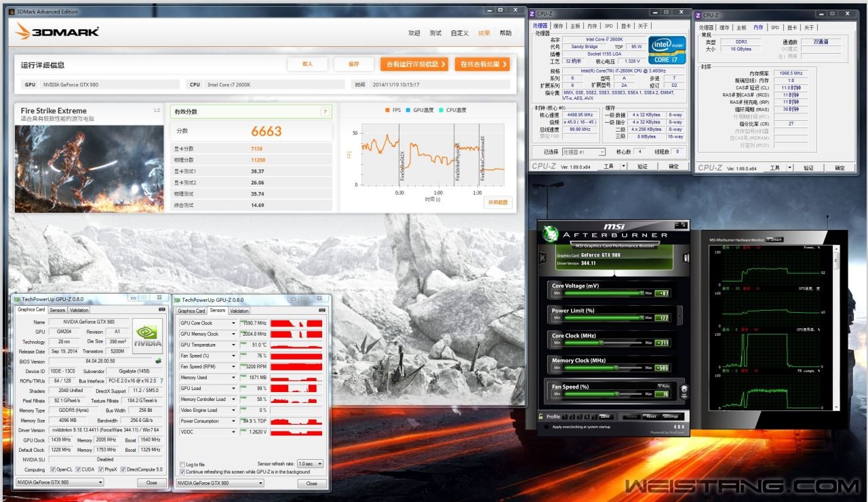
Task: Uncheck continue refreshing GPU-Z in background
Action: (x=182, y=471)
